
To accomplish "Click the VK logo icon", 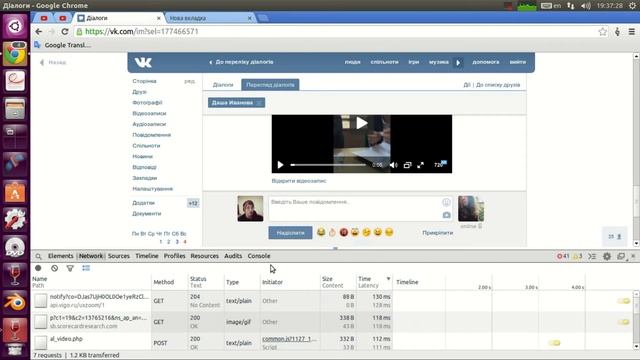I will (143, 62).
